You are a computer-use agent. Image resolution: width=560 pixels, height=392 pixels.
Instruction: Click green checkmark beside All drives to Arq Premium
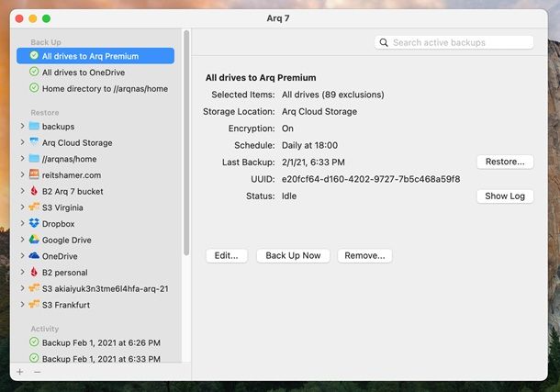point(34,56)
